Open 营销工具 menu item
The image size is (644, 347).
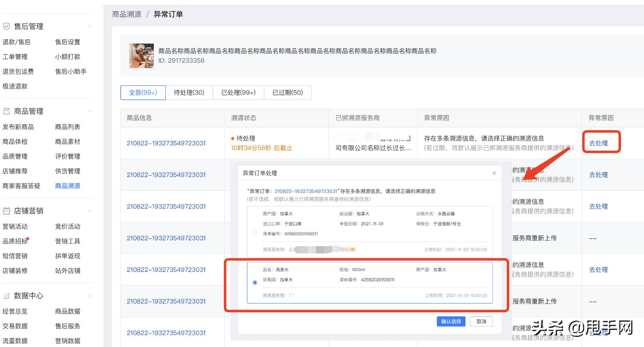click(x=68, y=241)
